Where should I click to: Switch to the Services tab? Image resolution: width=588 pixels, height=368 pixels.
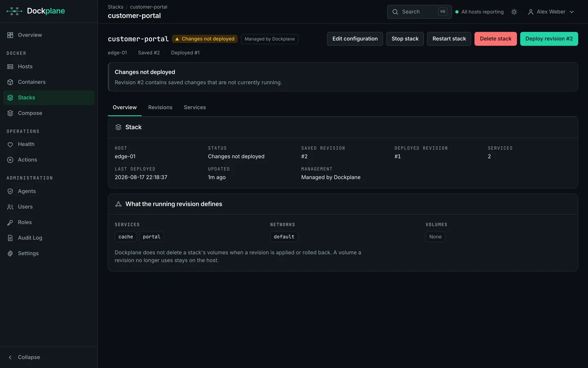coord(195,108)
